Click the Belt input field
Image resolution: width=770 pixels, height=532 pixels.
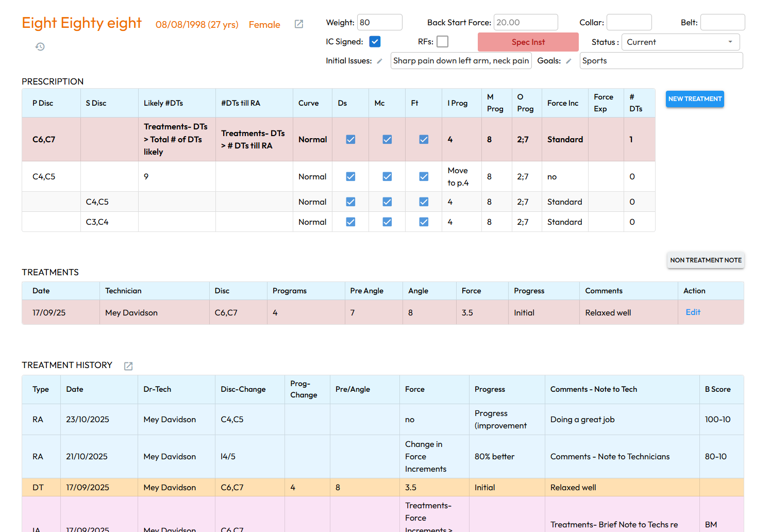pos(723,22)
